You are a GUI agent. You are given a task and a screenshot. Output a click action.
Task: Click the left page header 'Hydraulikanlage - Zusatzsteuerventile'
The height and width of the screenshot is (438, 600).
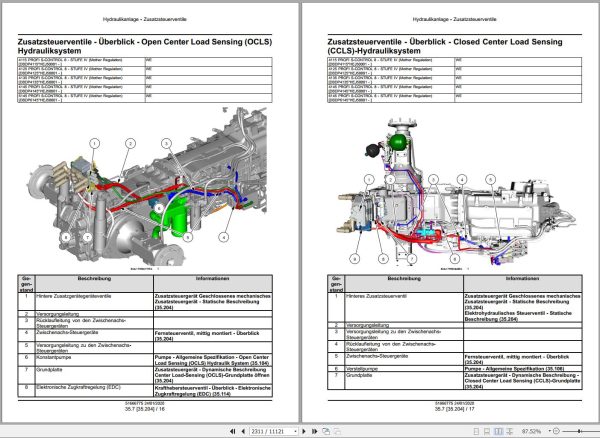(x=145, y=19)
